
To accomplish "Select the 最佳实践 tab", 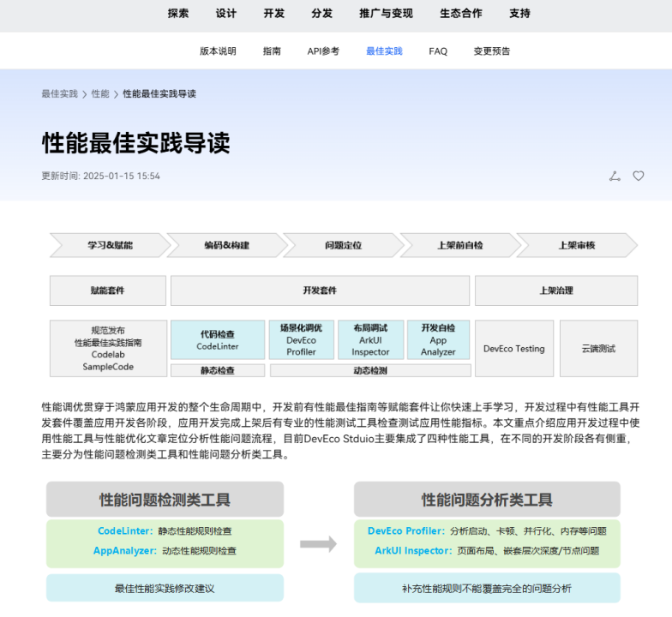I will 384,51.
